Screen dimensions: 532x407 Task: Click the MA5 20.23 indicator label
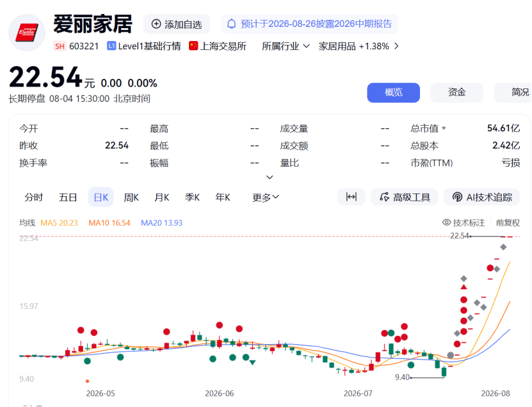(x=59, y=223)
